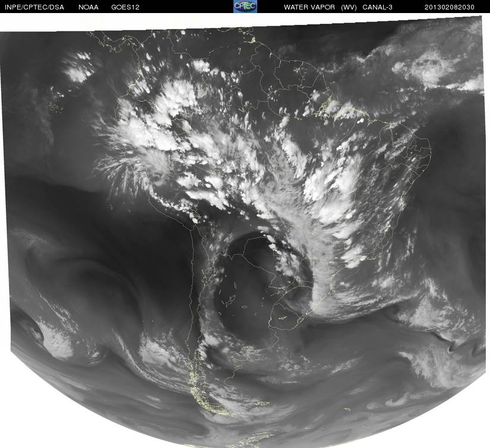
Task: Click the 201302082030 timestamp
Action: pyautogui.click(x=450, y=7)
